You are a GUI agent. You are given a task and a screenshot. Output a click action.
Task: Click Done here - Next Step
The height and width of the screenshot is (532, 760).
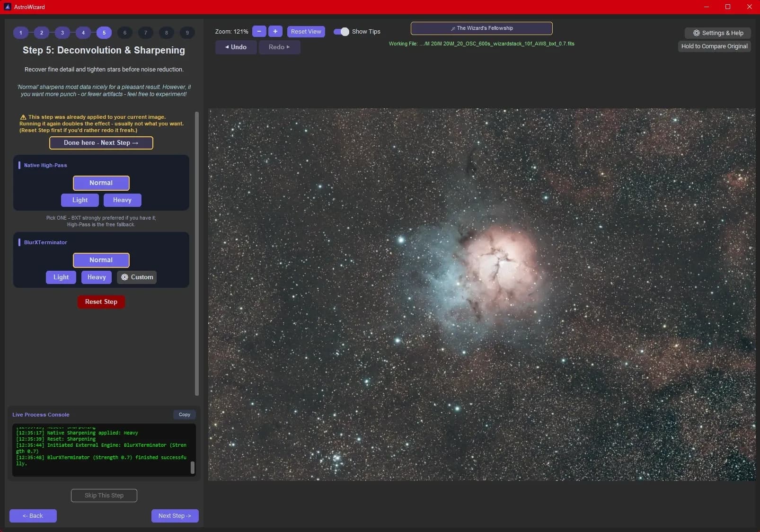[x=101, y=142]
